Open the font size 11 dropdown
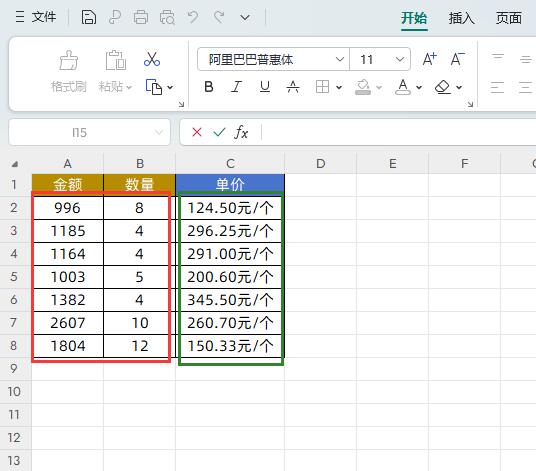The height and width of the screenshot is (471, 536). [x=400, y=59]
